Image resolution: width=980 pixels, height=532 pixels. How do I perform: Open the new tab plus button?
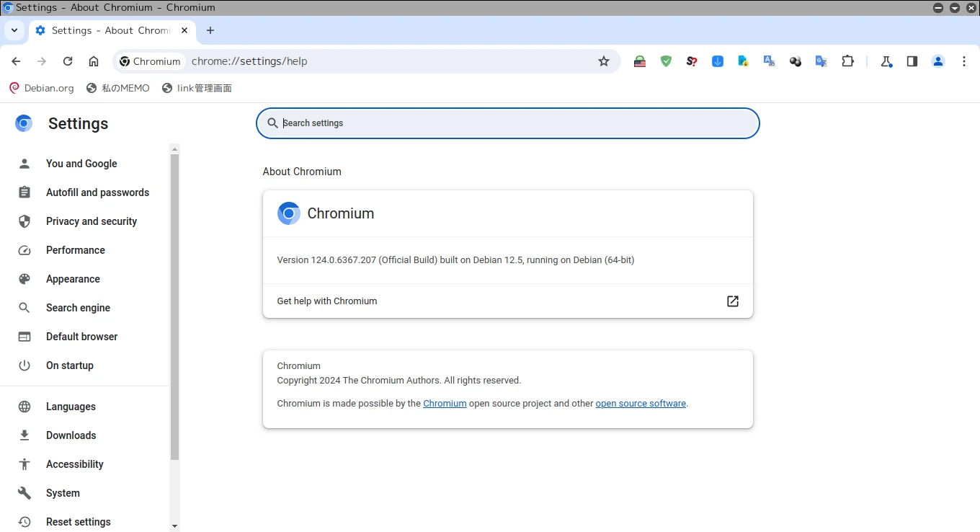210,30
